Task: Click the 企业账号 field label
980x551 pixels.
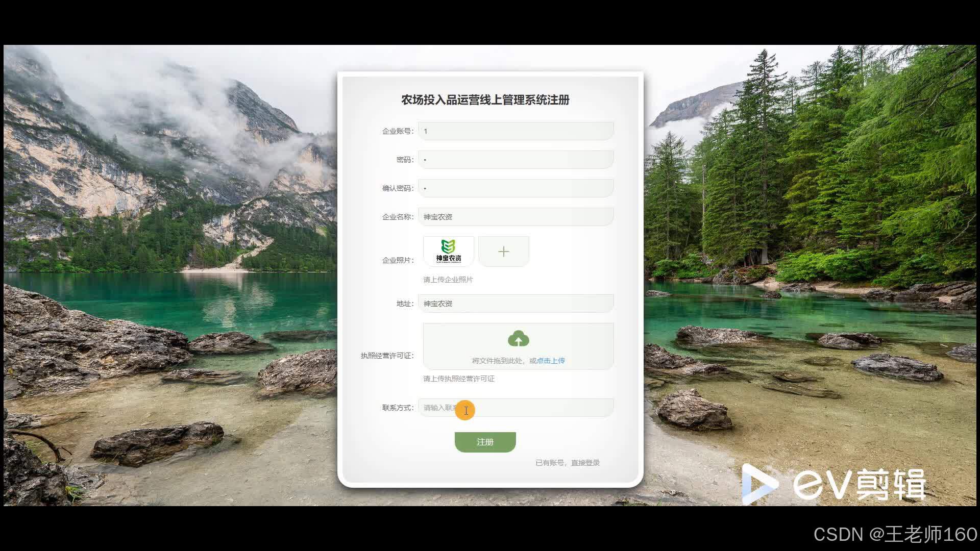Action: click(398, 131)
